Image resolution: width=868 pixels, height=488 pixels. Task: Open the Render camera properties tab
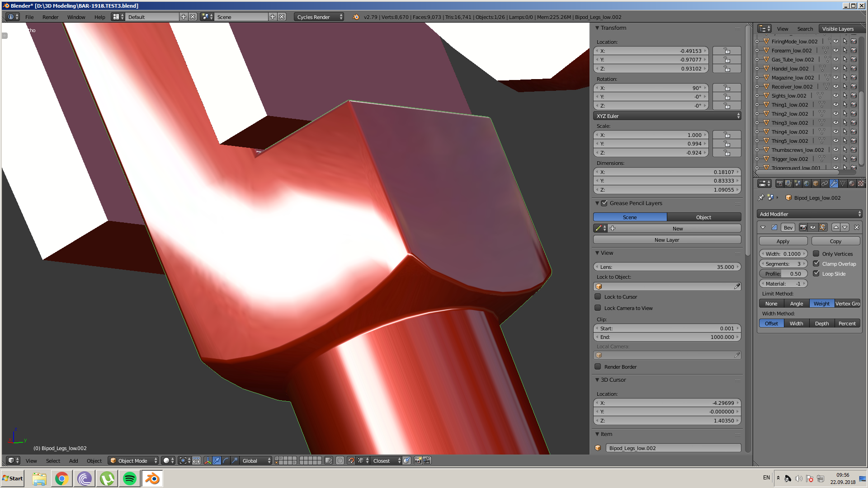click(779, 183)
